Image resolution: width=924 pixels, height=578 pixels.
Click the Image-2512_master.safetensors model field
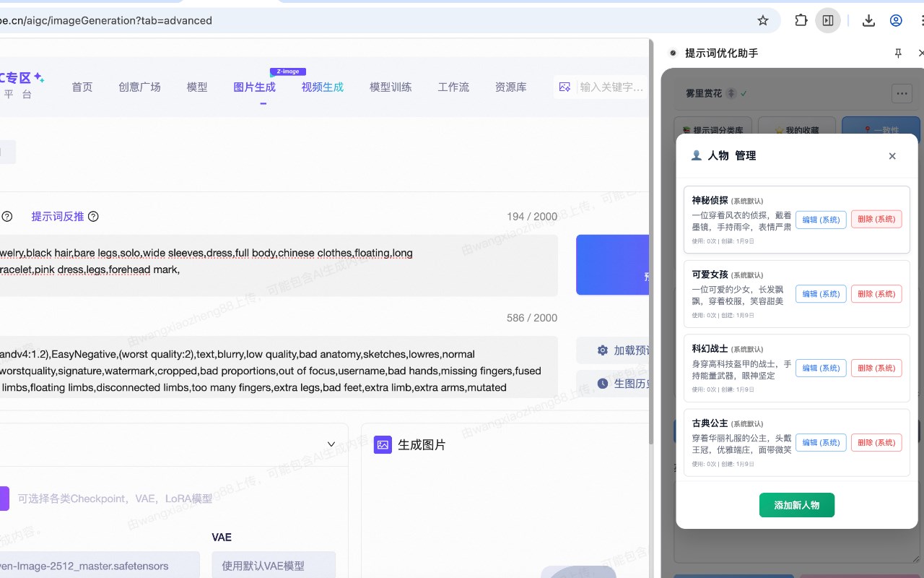(x=100, y=566)
